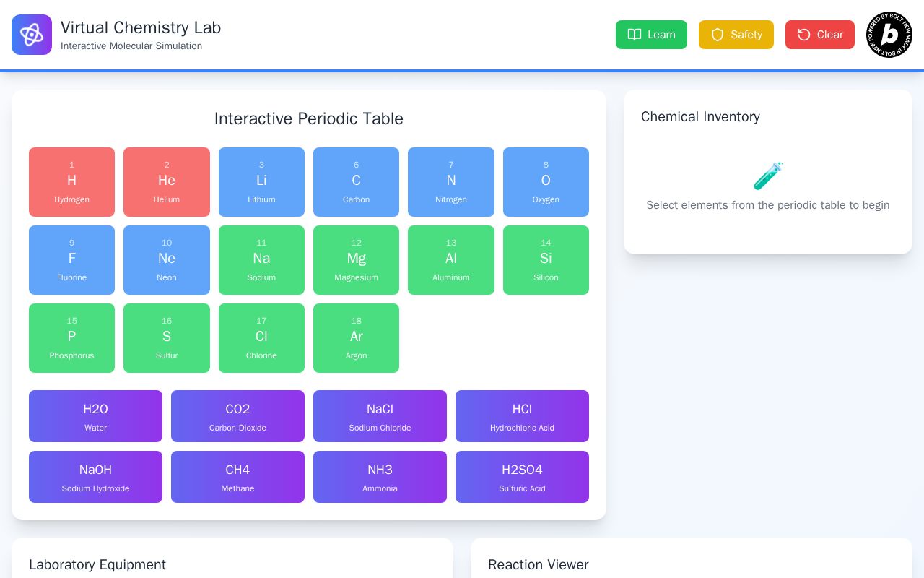Click the Reaction Viewer heading
Image resolution: width=924 pixels, height=578 pixels.
539,565
